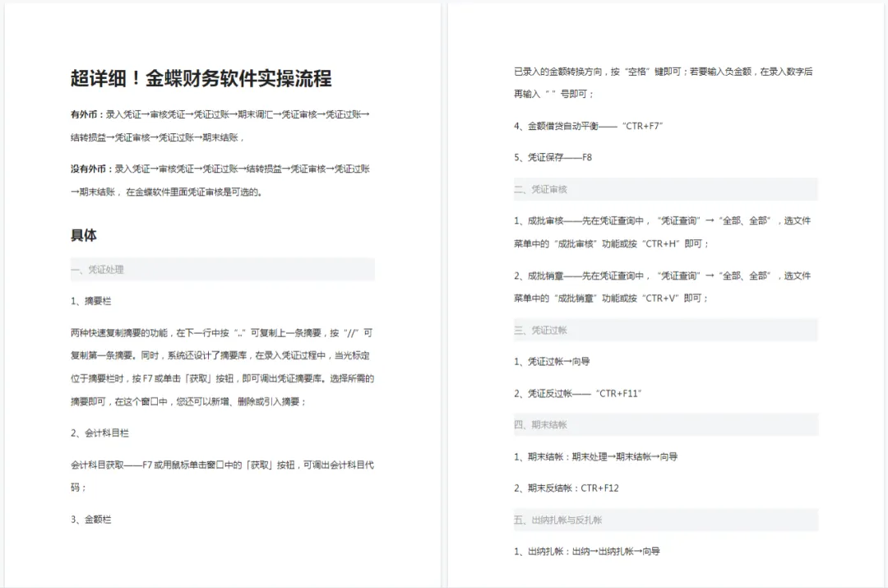Click line 1、期末结帐：期末处理→期末结帐→向导

coord(596,456)
